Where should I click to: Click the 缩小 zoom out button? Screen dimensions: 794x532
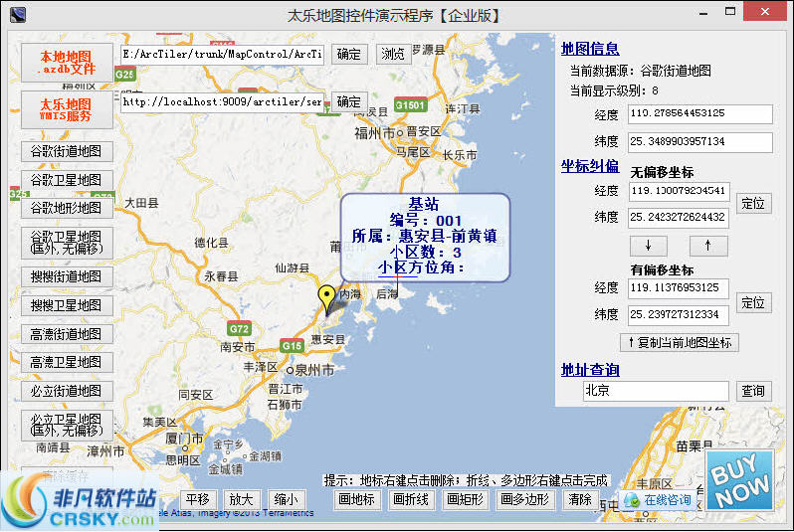tap(287, 499)
